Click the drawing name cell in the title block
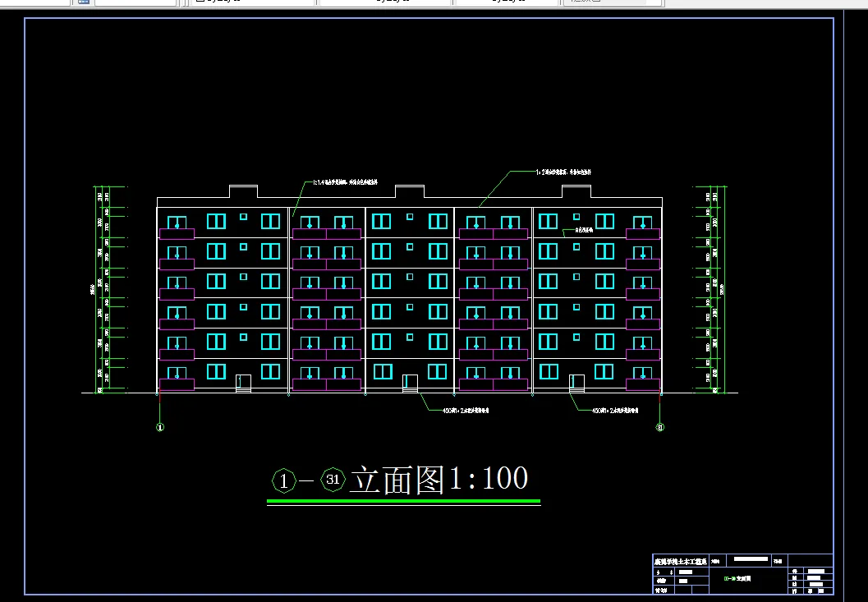 pyautogui.click(x=737, y=579)
